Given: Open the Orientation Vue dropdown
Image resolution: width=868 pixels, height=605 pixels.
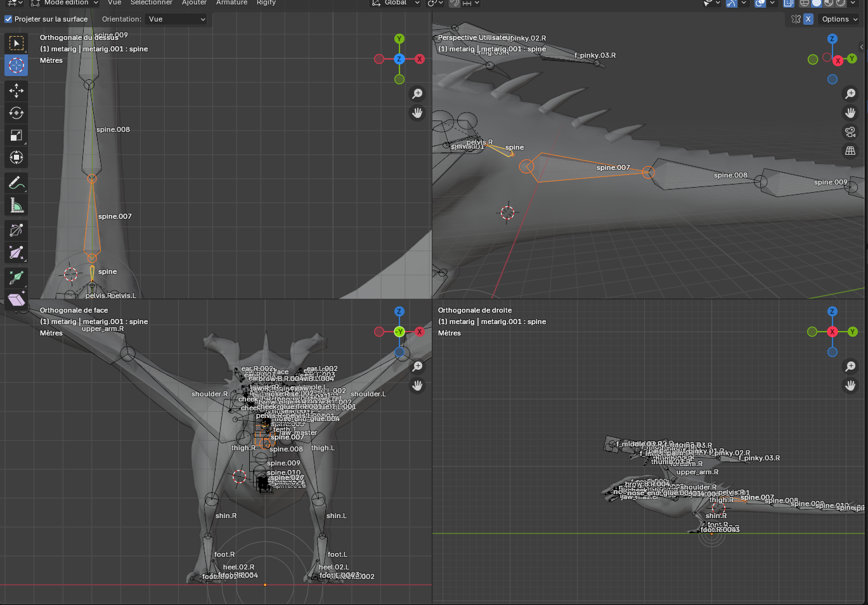Looking at the screenshot, I should (176, 19).
